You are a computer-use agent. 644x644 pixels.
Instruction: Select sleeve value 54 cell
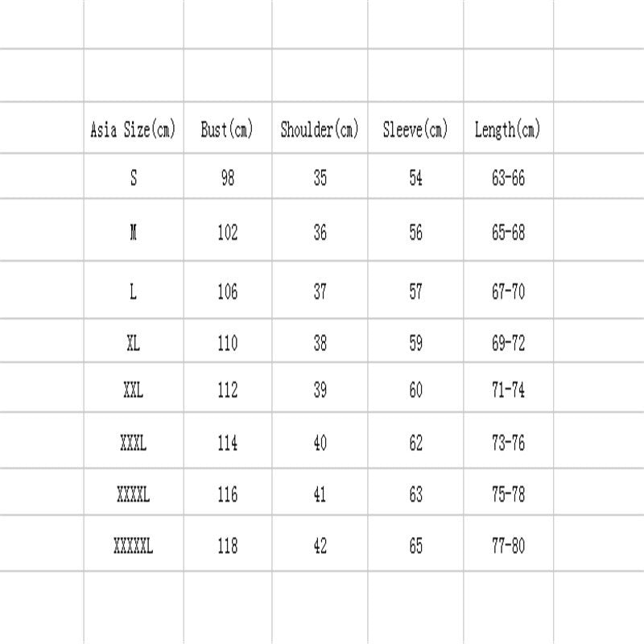(x=415, y=178)
